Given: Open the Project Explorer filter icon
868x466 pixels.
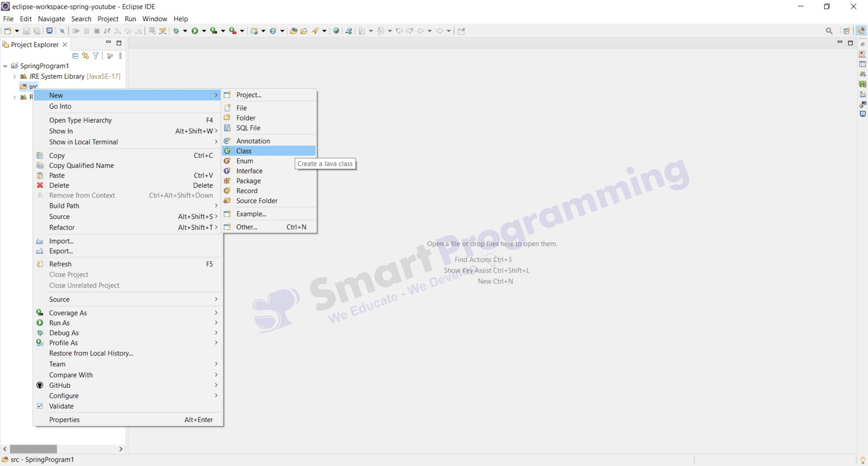Looking at the screenshot, I should pyautogui.click(x=96, y=56).
